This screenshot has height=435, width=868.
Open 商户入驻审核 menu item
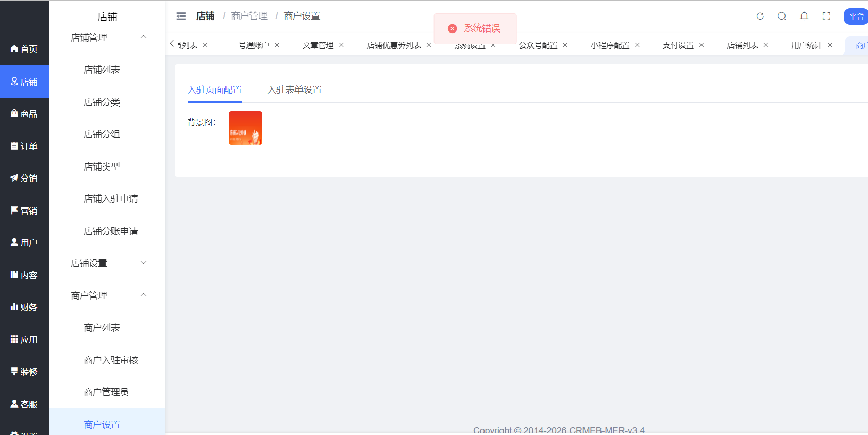(111, 360)
